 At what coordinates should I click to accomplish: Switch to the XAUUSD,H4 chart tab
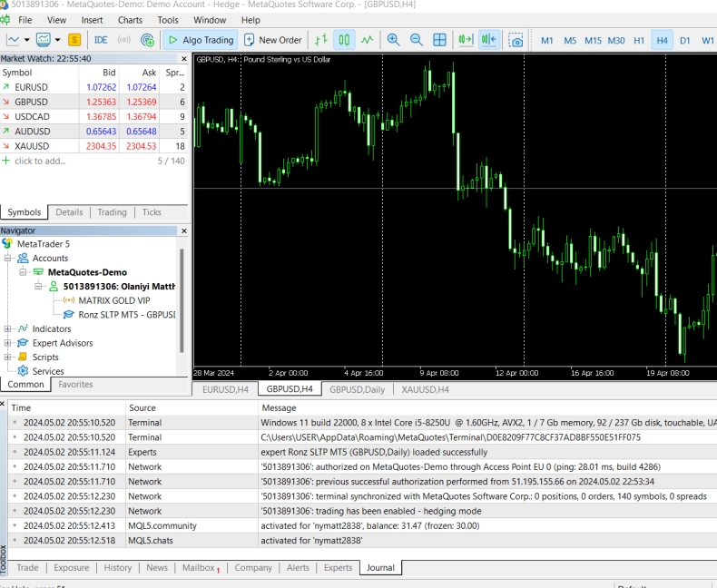(427, 389)
